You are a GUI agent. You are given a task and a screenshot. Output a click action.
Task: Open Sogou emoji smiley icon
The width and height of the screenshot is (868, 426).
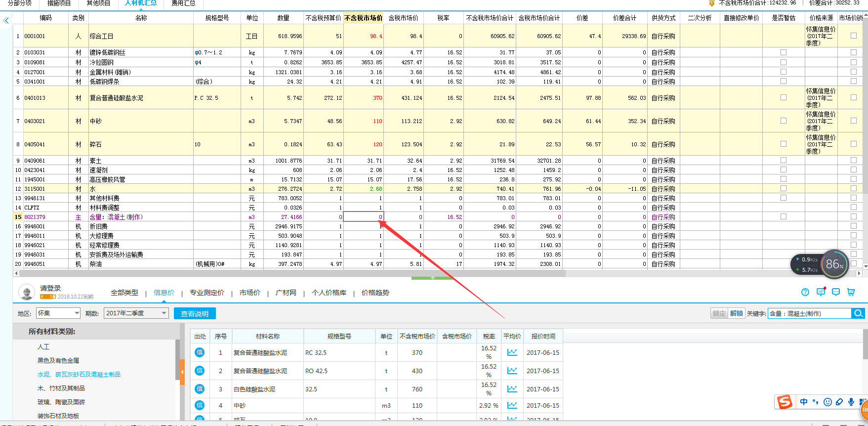point(827,402)
